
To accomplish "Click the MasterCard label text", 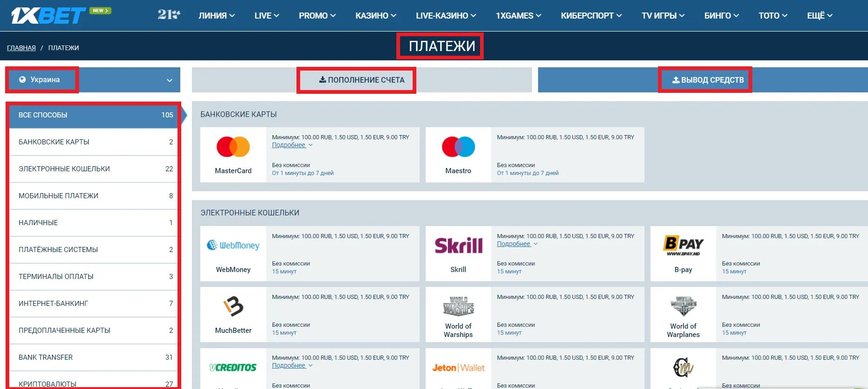I will point(233,171).
